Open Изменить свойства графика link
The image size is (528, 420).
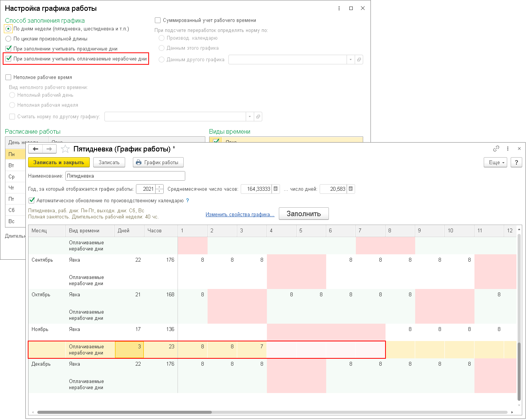pos(240,214)
